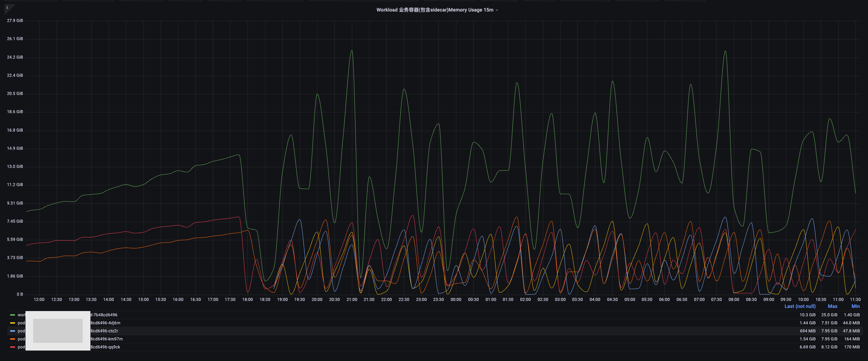Open the Memory Usage 15m panel title menu
Viewport: 868px width, 361px height.
click(434, 10)
